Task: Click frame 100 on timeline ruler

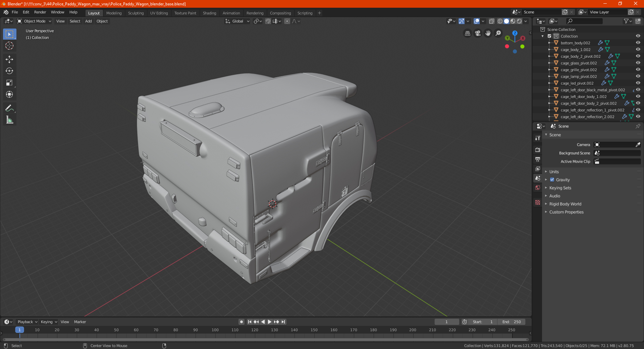Action: pos(215,330)
